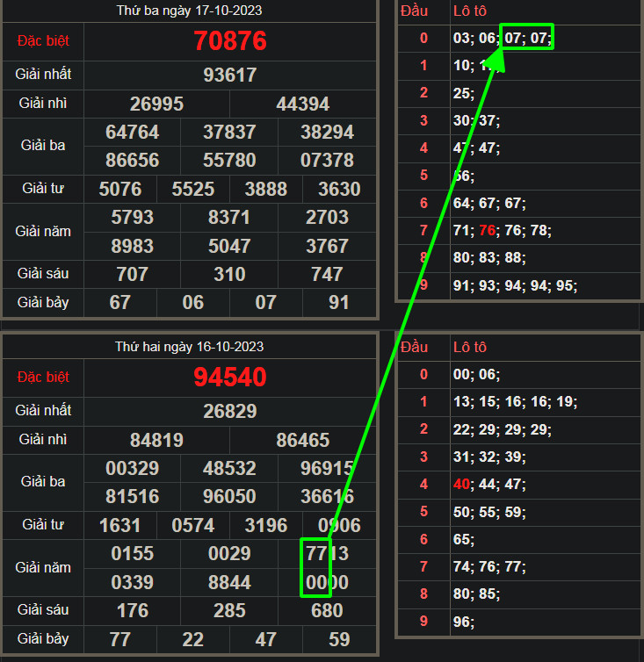This screenshot has width=644, height=662.
Task: Click the green-boxed 07; 07 lô tô entry
Action: 527,38
